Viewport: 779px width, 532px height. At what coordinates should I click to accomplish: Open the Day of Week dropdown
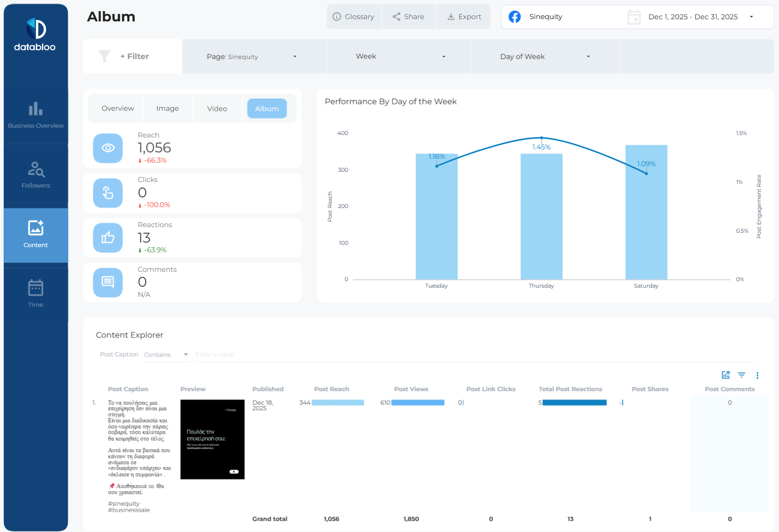pos(544,57)
